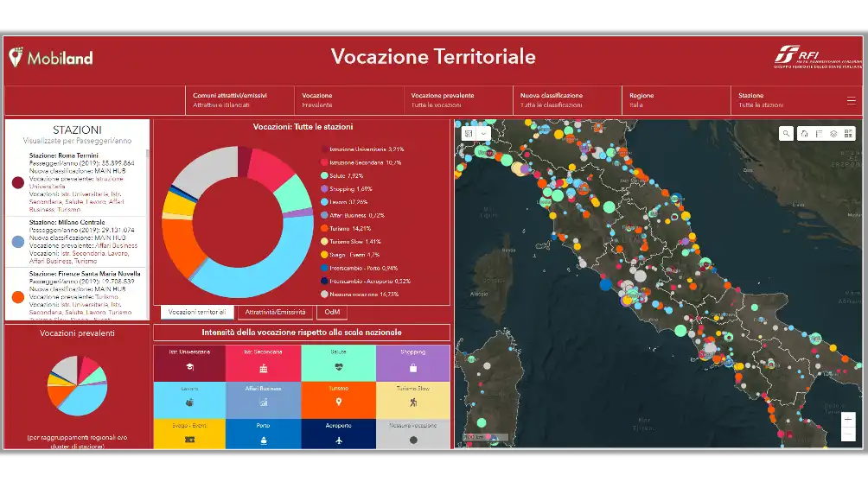The width and height of the screenshot is (868, 488).
Task: Click the map selection tool icon
Action: (x=469, y=133)
